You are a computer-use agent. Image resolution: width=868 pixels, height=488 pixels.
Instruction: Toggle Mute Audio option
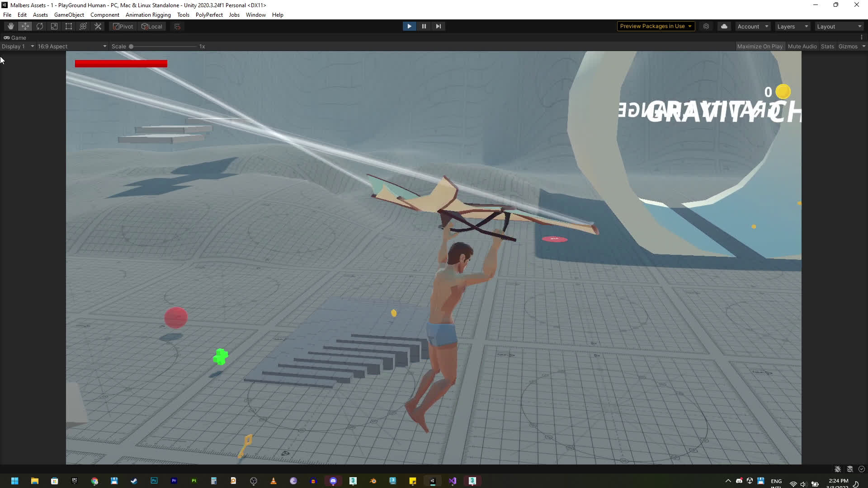tap(802, 46)
